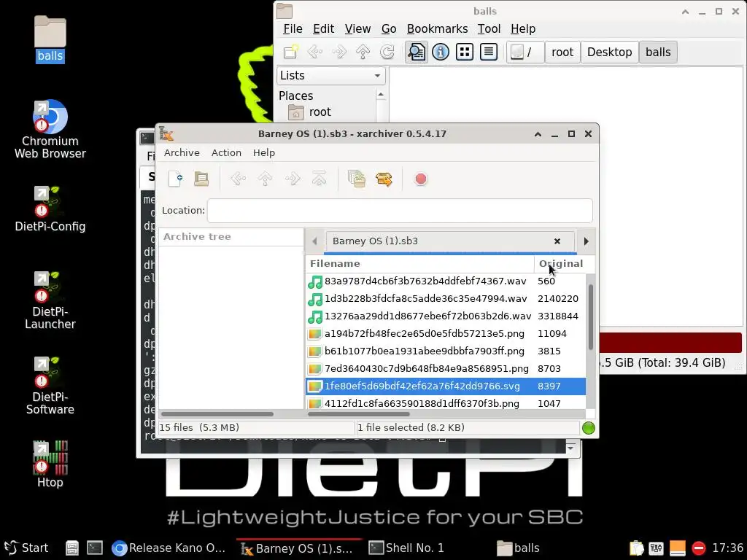Select file 1fe80ef5d69bdf42ef62a76f42dd9766.svg

coord(446,386)
